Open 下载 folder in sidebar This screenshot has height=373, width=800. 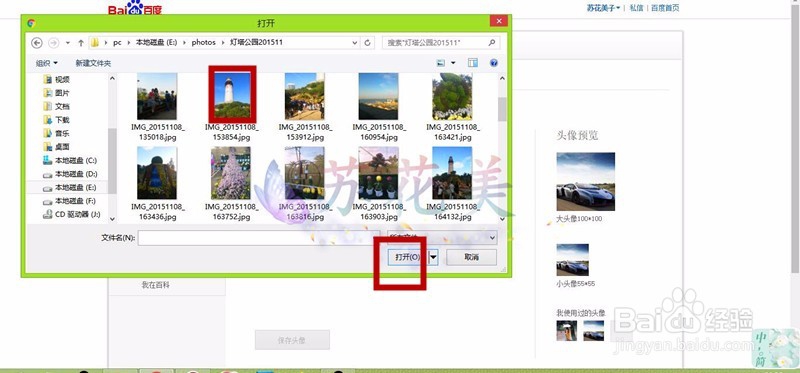(x=57, y=120)
